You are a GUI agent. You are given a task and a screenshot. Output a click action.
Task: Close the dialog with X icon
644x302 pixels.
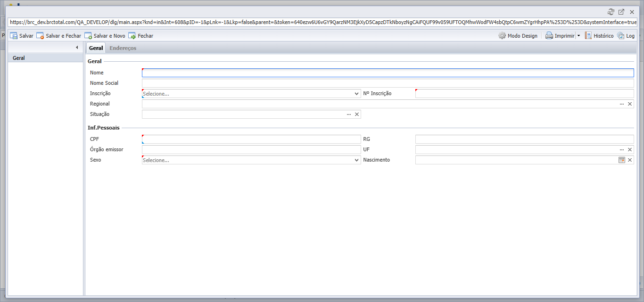(632, 12)
